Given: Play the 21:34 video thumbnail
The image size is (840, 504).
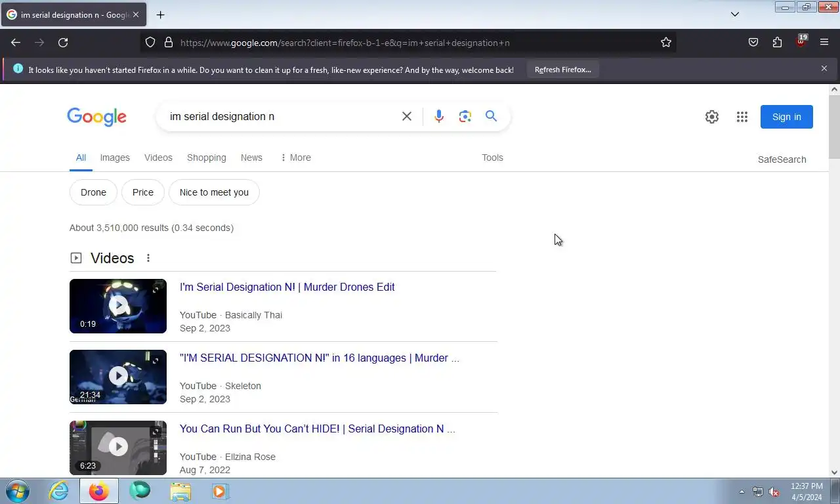Looking at the screenshot, I should [118, 377].
